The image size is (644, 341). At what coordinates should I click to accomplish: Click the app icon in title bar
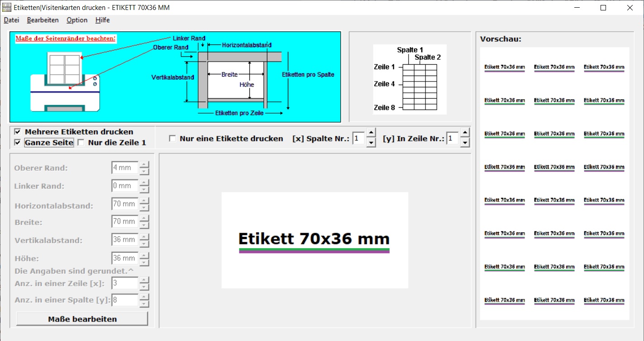coord(7,8)
